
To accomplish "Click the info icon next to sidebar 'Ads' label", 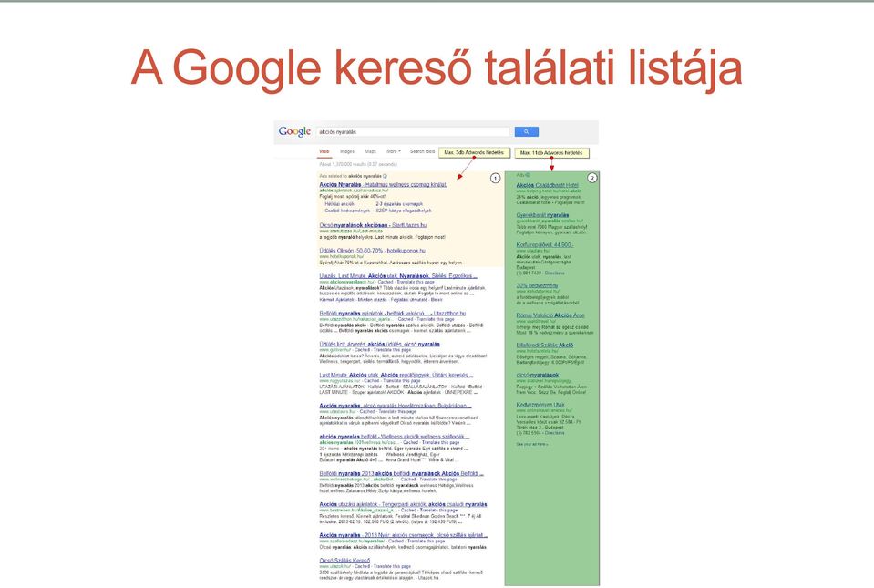I will tap(528, 175).
